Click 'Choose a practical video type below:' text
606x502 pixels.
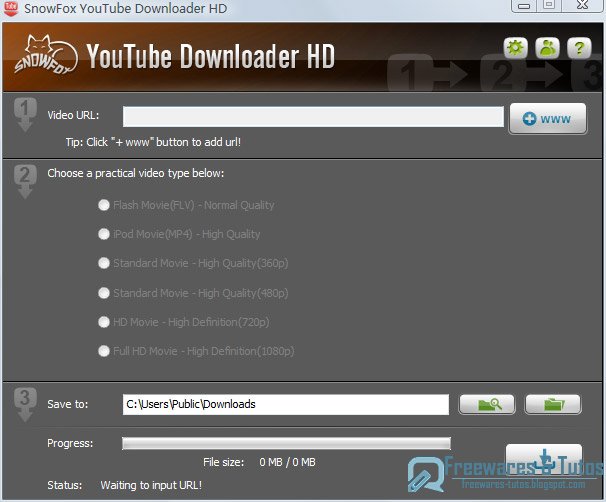coord(136,173)
